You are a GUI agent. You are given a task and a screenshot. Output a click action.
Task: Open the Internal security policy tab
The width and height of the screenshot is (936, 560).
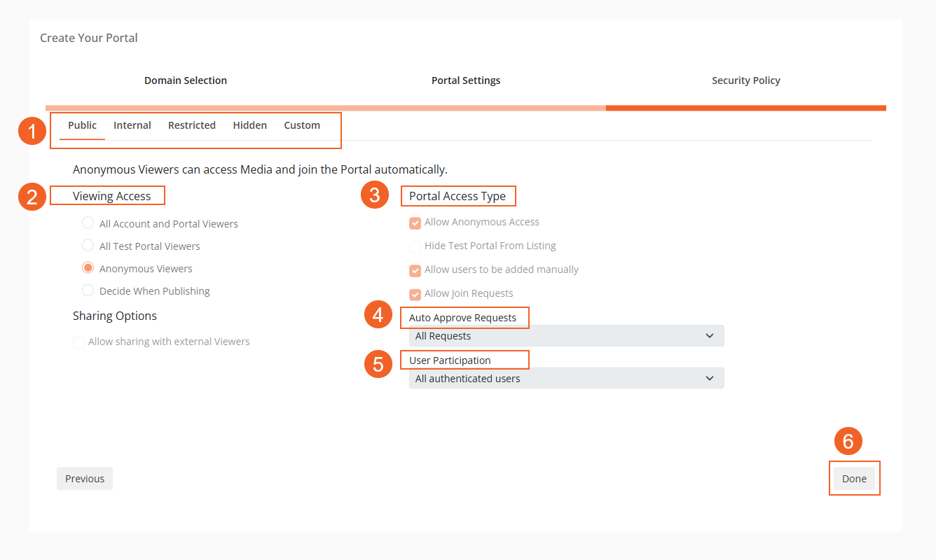[132, 125]
